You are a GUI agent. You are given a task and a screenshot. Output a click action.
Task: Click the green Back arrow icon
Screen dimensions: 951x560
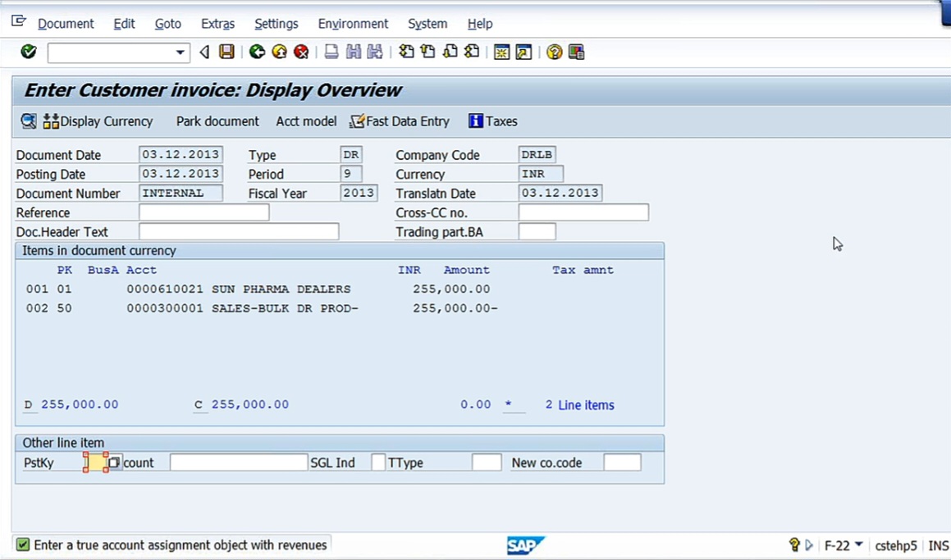point(257,52)
